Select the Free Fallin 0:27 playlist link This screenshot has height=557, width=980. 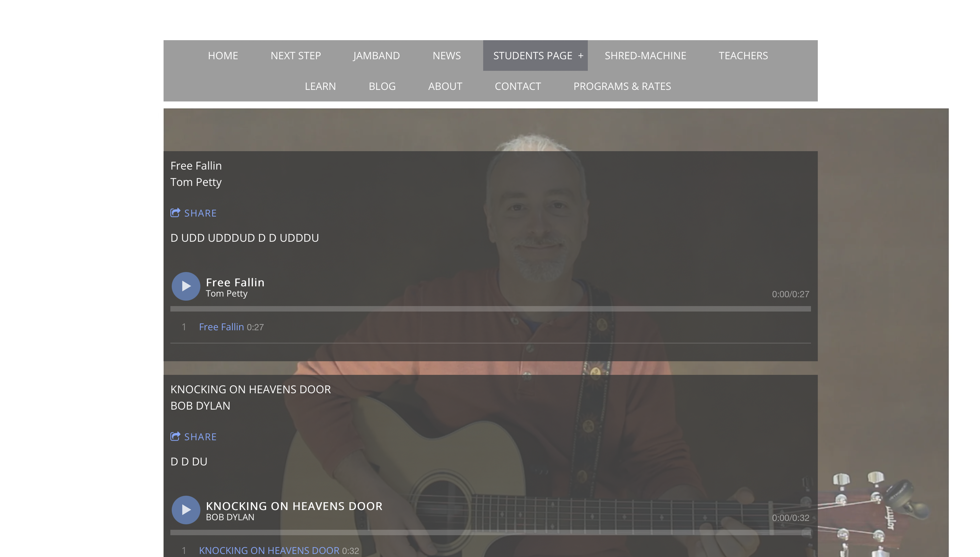tap(231, 327)
